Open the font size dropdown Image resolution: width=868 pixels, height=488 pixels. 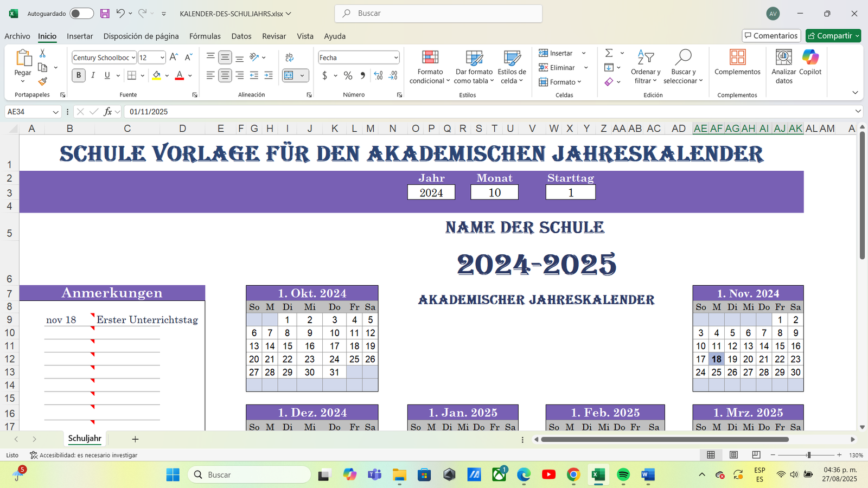tap(162, 57)
